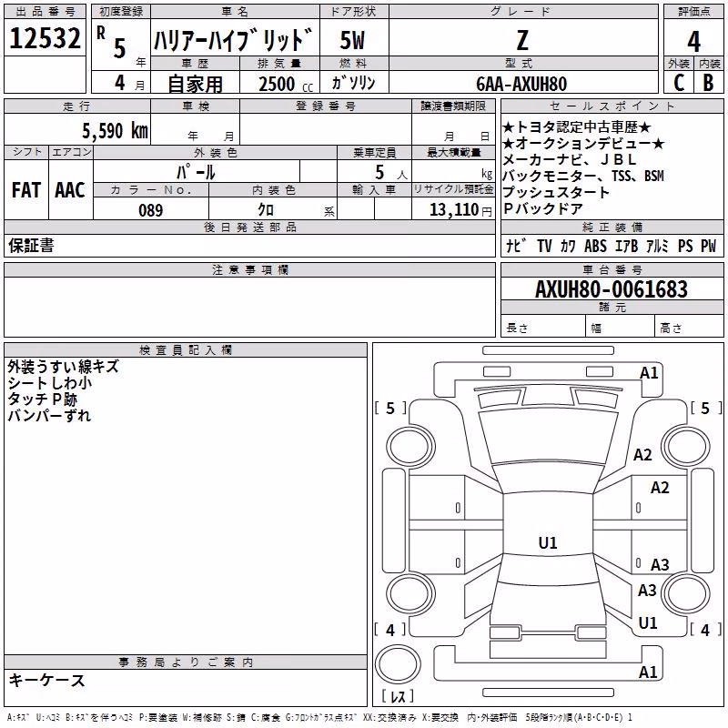Select equipment code ナビ
728x728 pixels.
point(516,246)
